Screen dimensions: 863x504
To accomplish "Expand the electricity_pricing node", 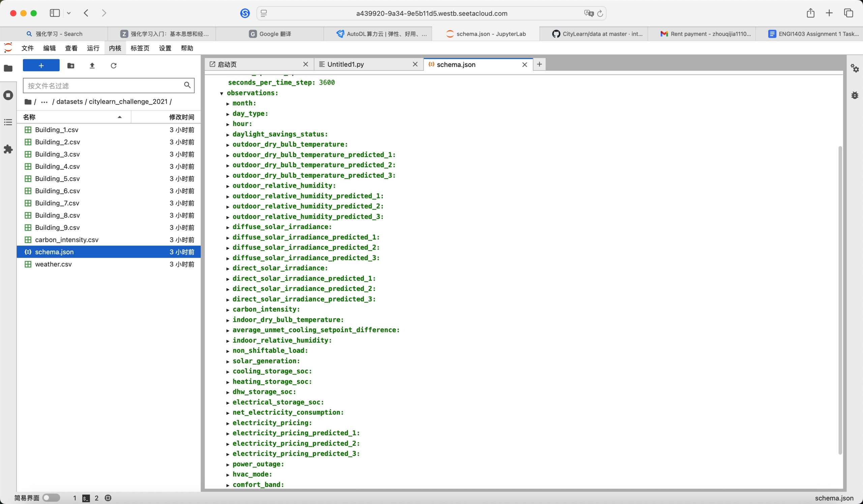I will [x=228, y=423].
